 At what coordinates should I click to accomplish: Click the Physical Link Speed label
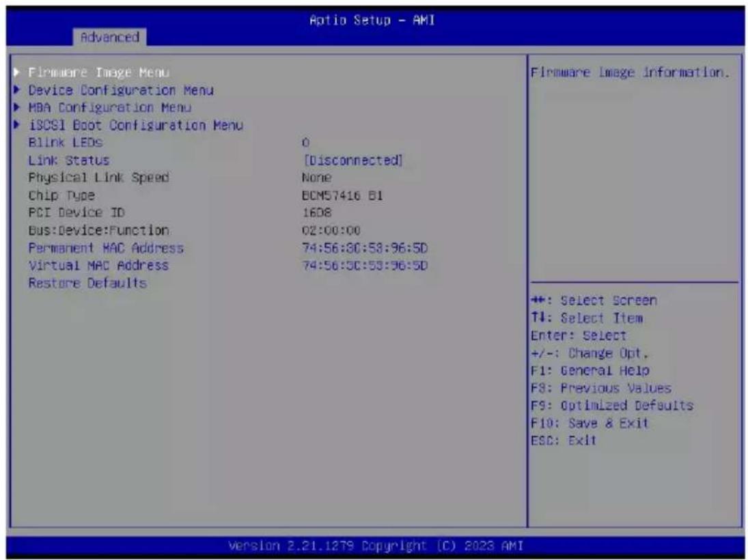(99, 178)
